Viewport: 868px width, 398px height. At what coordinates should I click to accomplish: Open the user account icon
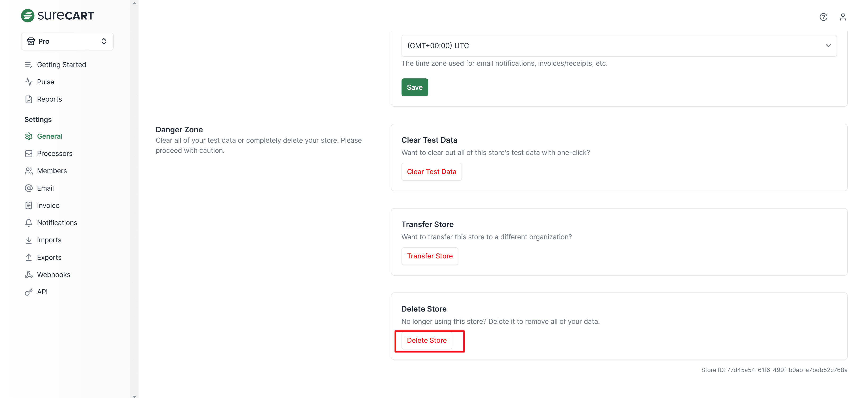[843, 17]
